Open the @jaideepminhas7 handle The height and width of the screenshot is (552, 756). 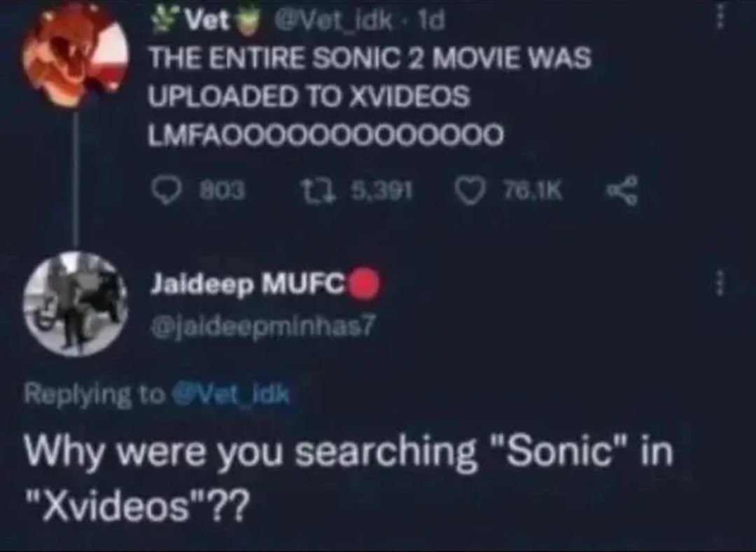(x=262, y=329)
